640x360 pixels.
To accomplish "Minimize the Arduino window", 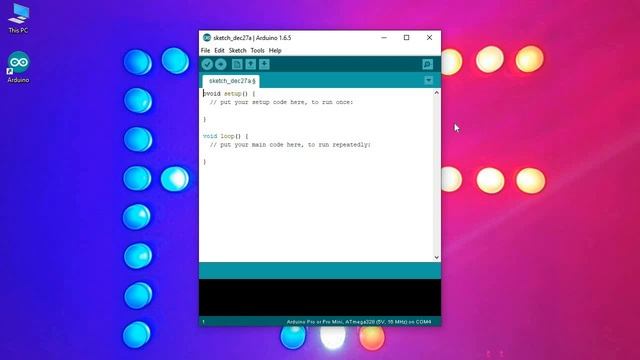I will [x=384, y=38].
